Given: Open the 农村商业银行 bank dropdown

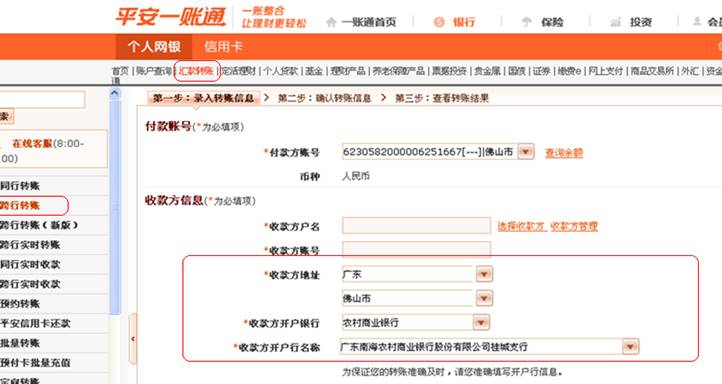Looking at the screenshot, I should tap(481, 322).
